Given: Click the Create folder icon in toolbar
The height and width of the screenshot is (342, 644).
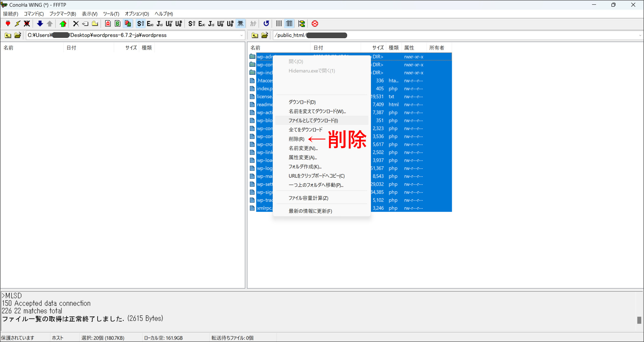Looking at the screenshot, I should pyautogui.click(x=95, y=23).
